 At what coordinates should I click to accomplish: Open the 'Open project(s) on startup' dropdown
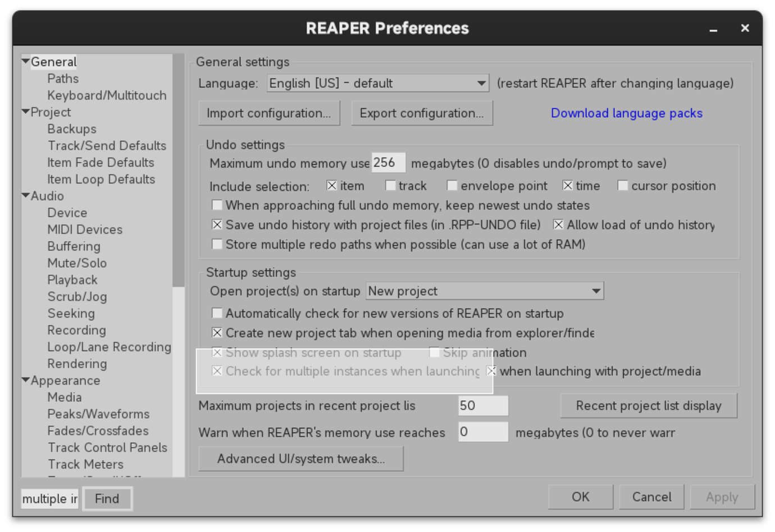[x=485, y=291]
